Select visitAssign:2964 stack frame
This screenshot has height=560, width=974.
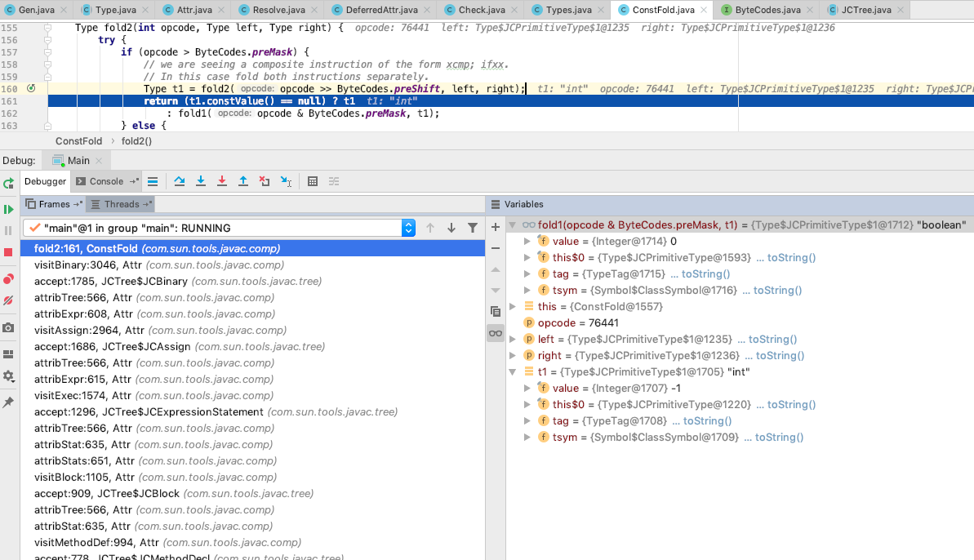252,331
